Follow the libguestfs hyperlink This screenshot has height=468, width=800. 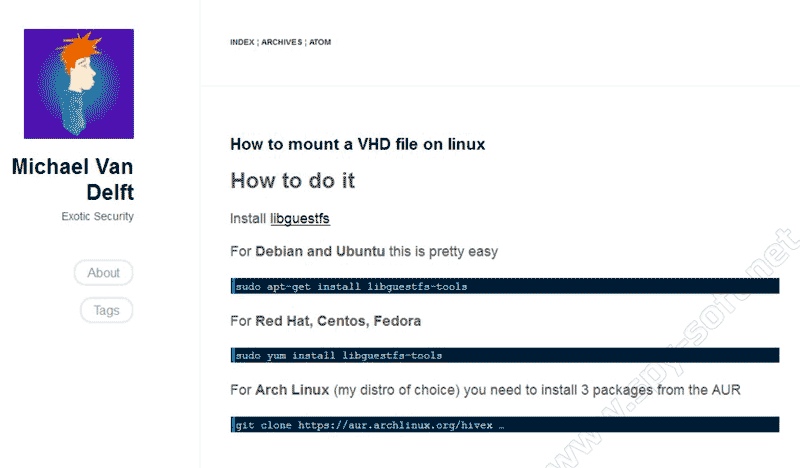tap(300, 218)
